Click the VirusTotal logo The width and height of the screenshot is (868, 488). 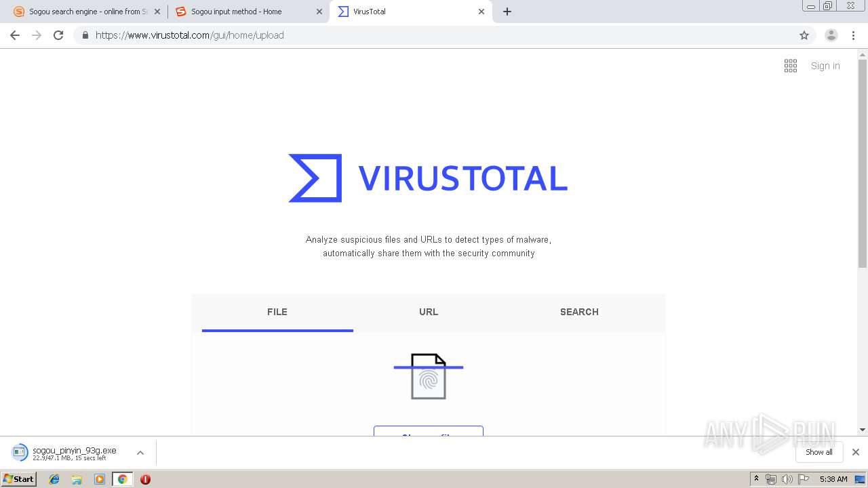[428, 178]
